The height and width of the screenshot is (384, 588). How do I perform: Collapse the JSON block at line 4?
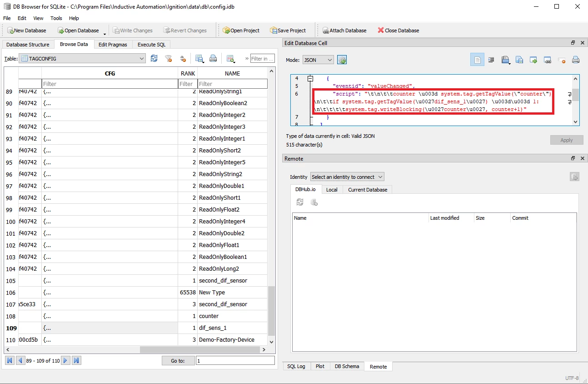pyautogui.click(x=310, y=78)
